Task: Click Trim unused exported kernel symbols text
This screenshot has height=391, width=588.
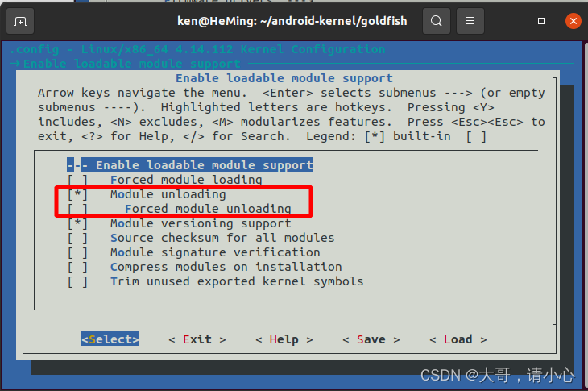Action: coord(237,282)
